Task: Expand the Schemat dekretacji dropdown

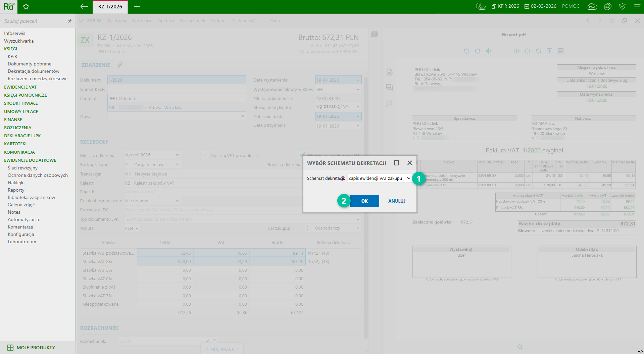Action: tap(408, 178)
